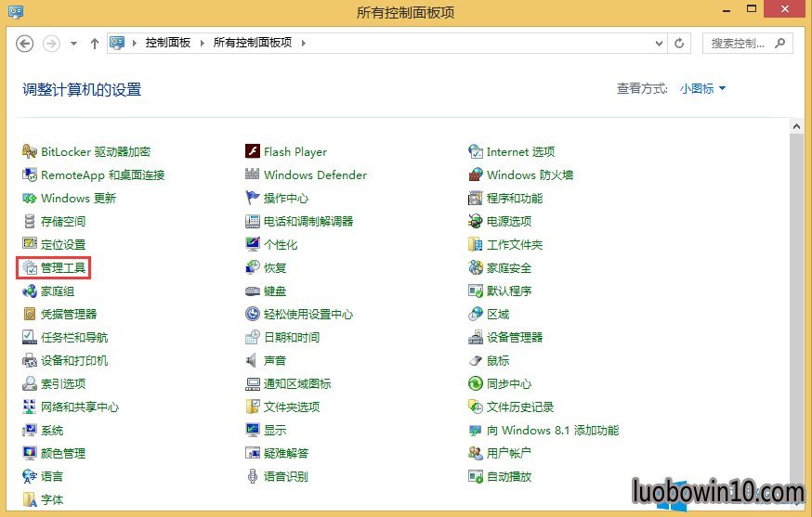Open the 存储空间 icon

pos(30,222)
